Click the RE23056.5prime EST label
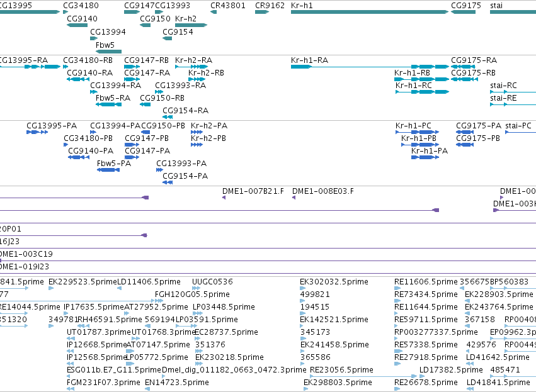This screenshot has width=536, height=392. pos(341,370)
